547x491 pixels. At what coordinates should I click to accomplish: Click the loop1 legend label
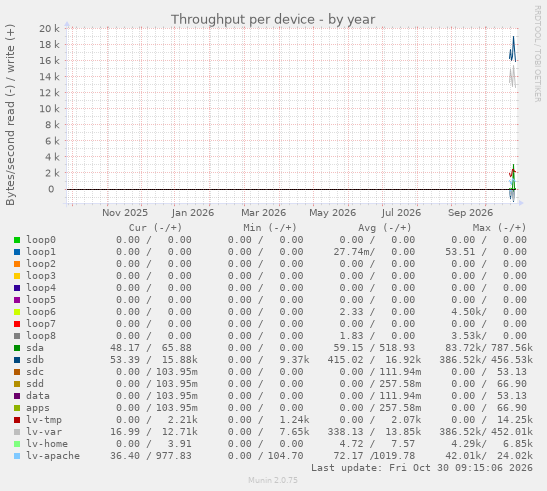click(x=41, y=252)
